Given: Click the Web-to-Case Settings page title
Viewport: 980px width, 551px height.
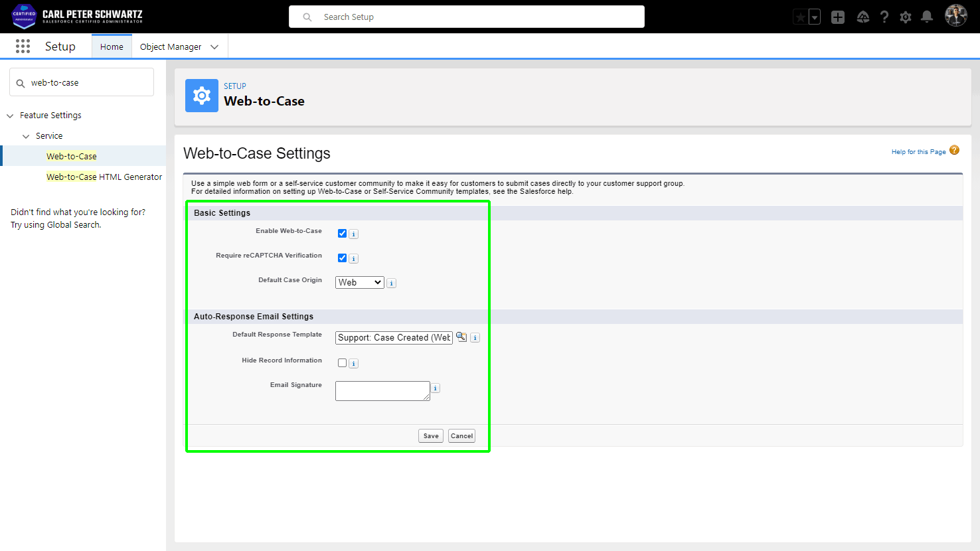Looking at the screenshot, I should tap(257, 153).
